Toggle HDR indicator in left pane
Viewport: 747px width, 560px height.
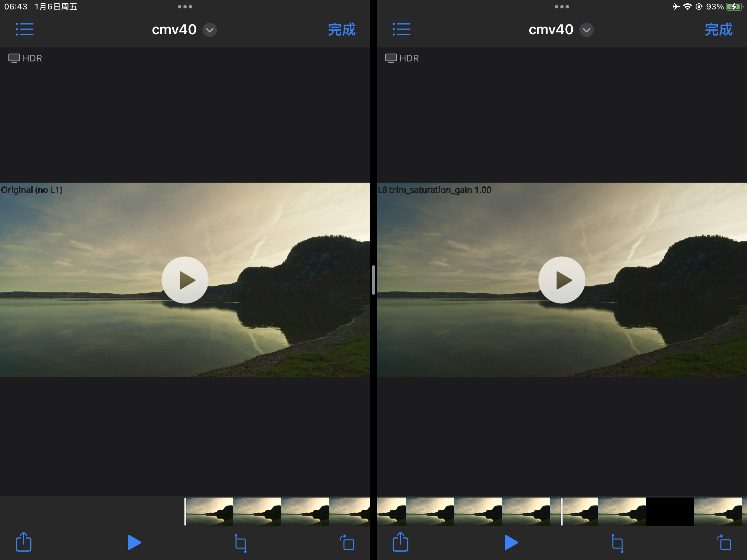click(25, 58)
